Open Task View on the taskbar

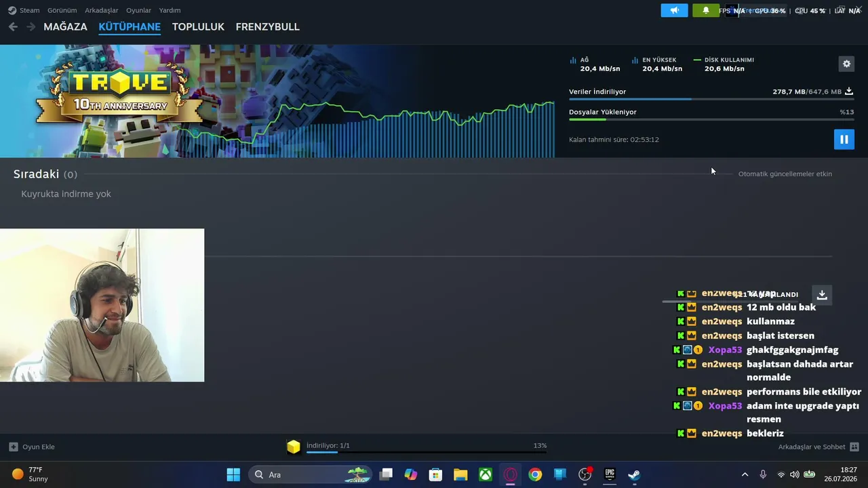386,474
